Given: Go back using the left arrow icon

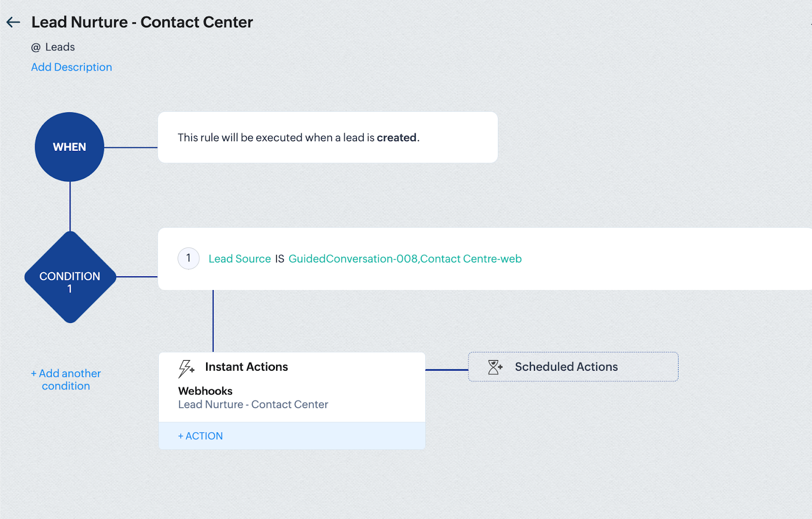Looking at the screenshot, I should (x=13, y=22).
